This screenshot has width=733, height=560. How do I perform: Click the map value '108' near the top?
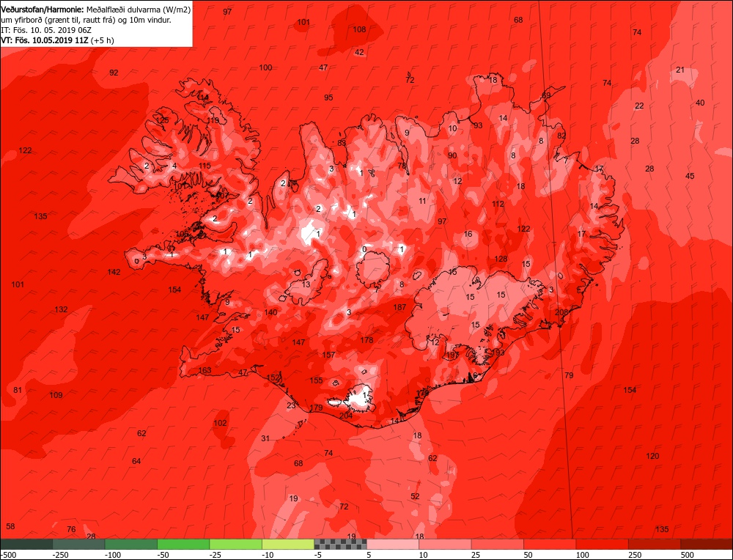click(x=359, y=29)
